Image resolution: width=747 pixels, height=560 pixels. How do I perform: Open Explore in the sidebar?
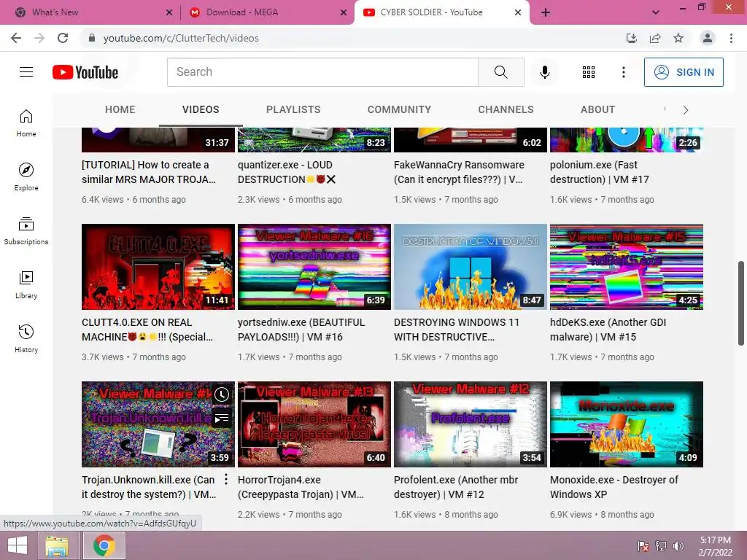click(x=26, y=177)
